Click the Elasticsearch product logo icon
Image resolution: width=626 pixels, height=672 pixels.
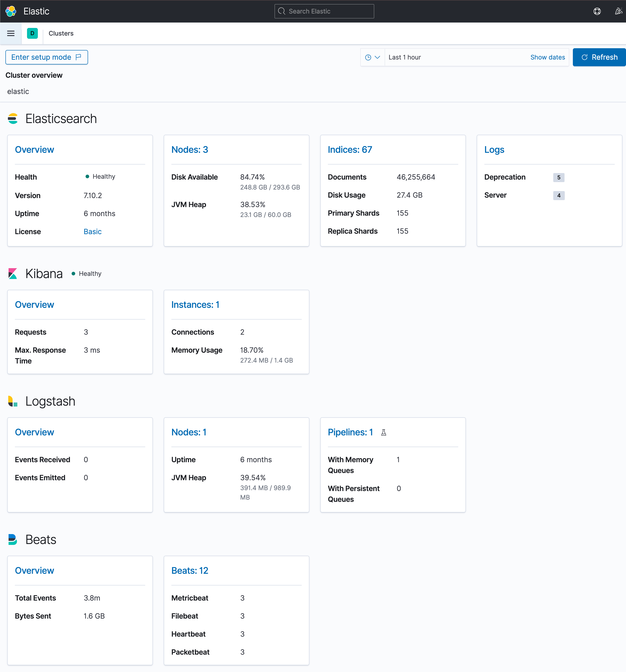click(13, 119)
